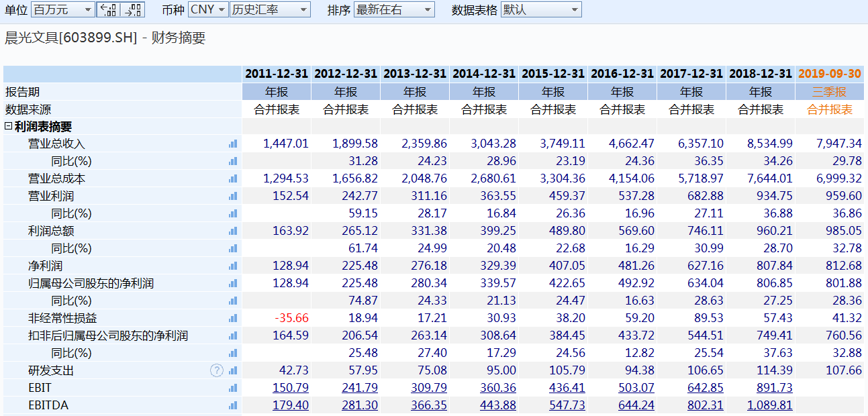Viewport: 868px width, 416px height.
Task: Open the EBIT 2018 value link 891.73
Action: (x=774, y=388)
